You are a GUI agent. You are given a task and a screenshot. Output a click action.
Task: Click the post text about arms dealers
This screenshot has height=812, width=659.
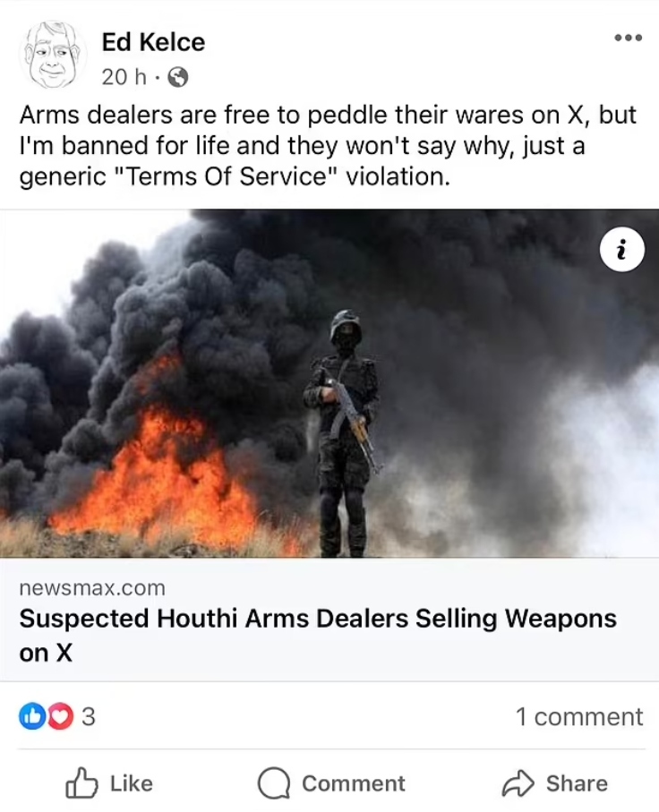328,146
